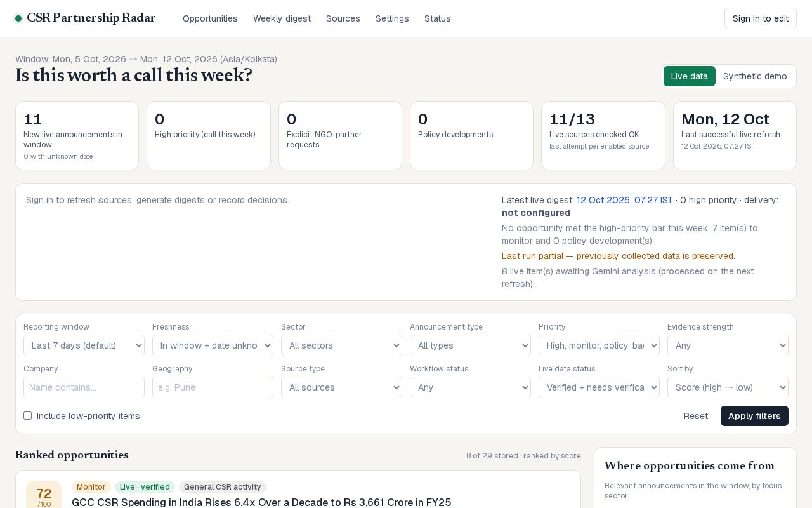Screen dimensions: 812x508
Task: Click the 8 of 29 stored text
Action: pyautogui.click(x=523, y=456)
